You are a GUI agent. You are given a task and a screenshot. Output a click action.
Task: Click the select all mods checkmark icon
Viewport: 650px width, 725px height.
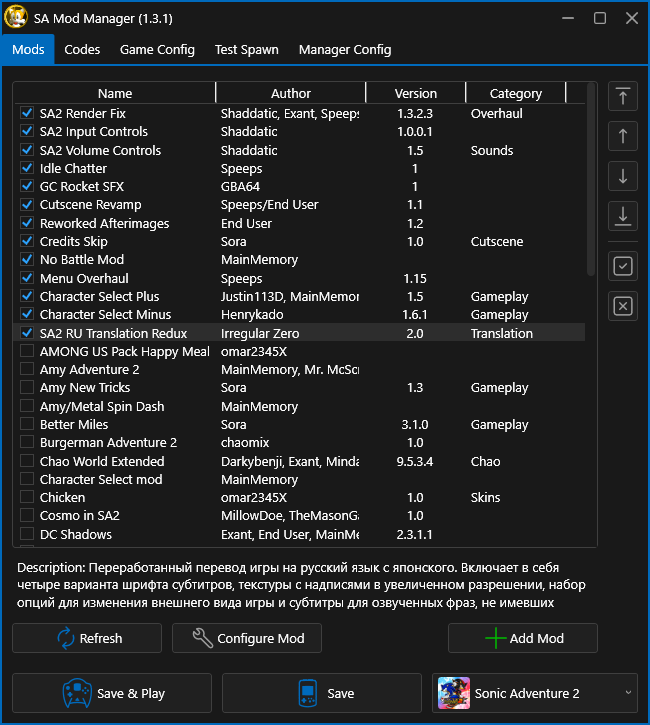point(623,266)
